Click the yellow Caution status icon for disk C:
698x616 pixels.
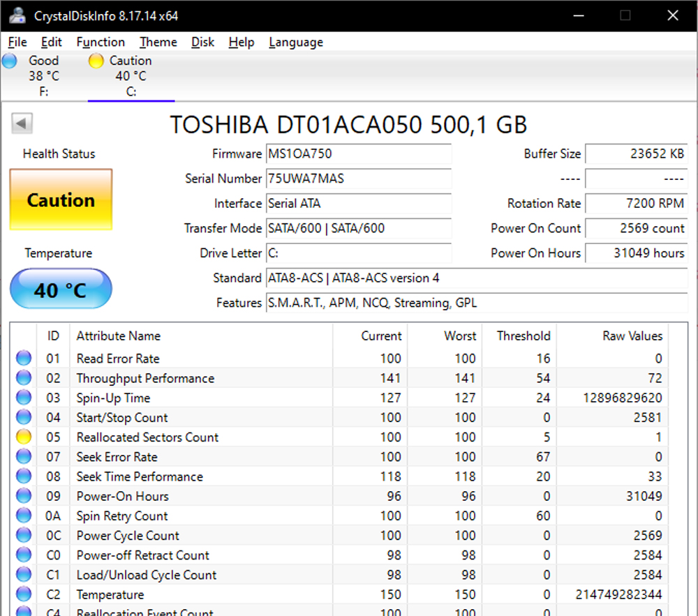pos(96,61)
